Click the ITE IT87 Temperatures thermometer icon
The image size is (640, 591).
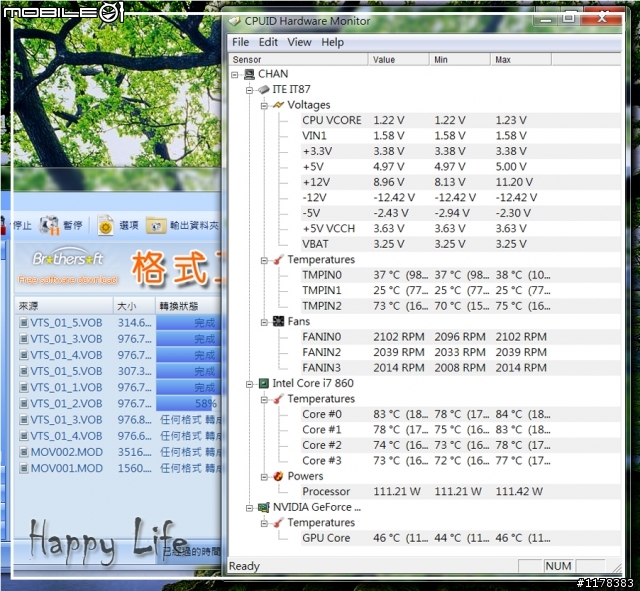tap(278, 260)
